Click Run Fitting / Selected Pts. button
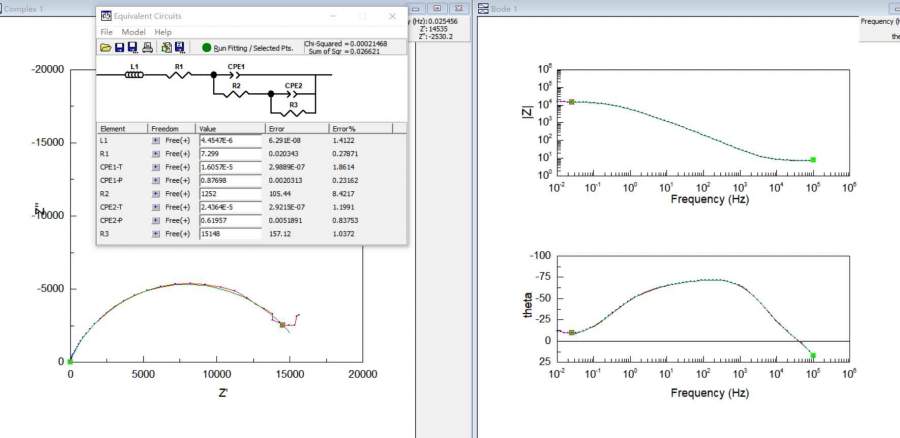900x438 pixels. [x=252, y=47]
